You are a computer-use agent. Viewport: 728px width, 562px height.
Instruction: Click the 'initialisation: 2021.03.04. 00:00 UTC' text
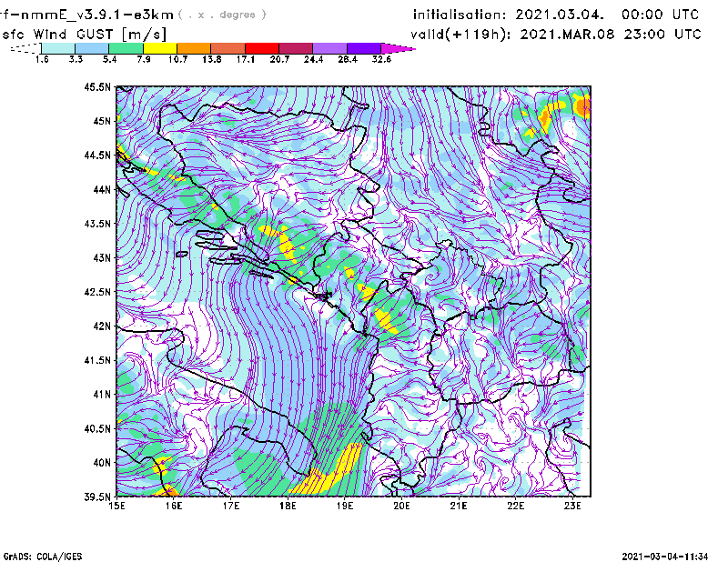coord(556,15)
